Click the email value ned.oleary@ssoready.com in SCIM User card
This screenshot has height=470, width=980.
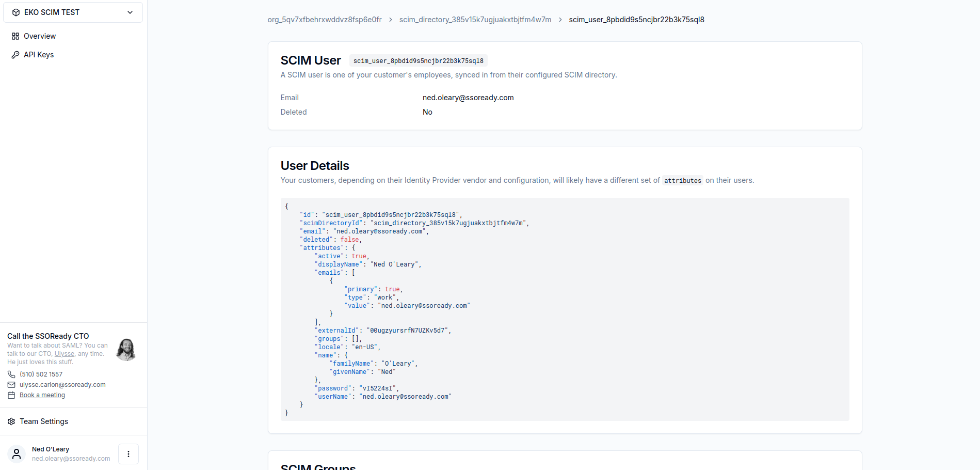pos(468,98)
